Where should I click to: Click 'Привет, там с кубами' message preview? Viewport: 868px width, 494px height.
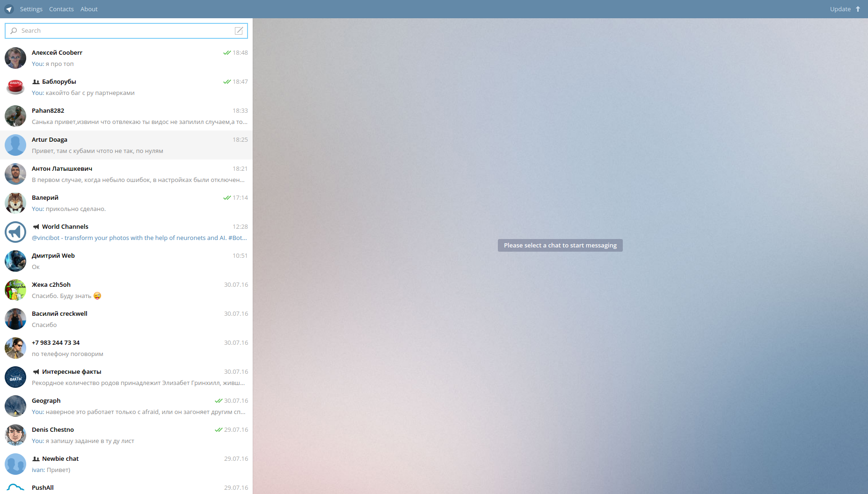(97, 151)
